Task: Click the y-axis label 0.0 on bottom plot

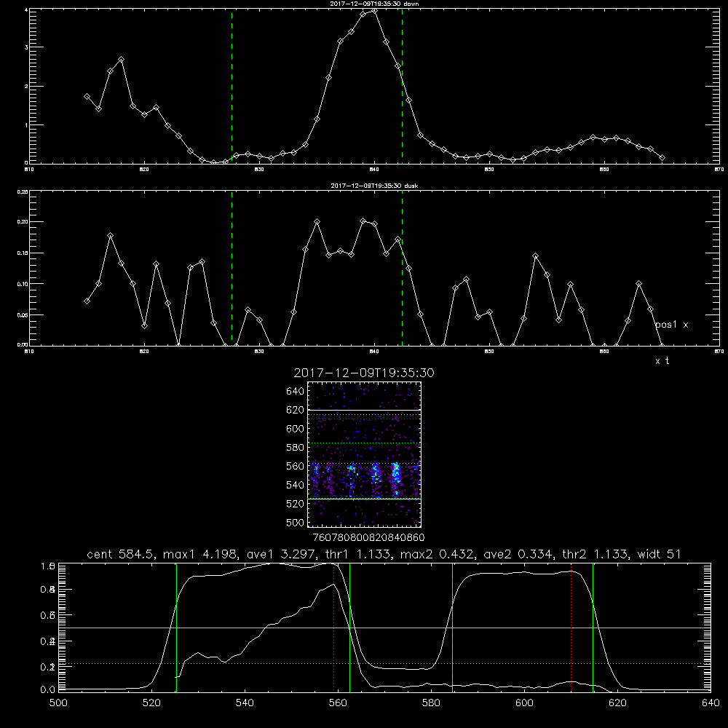Action: tap(47, 689)
